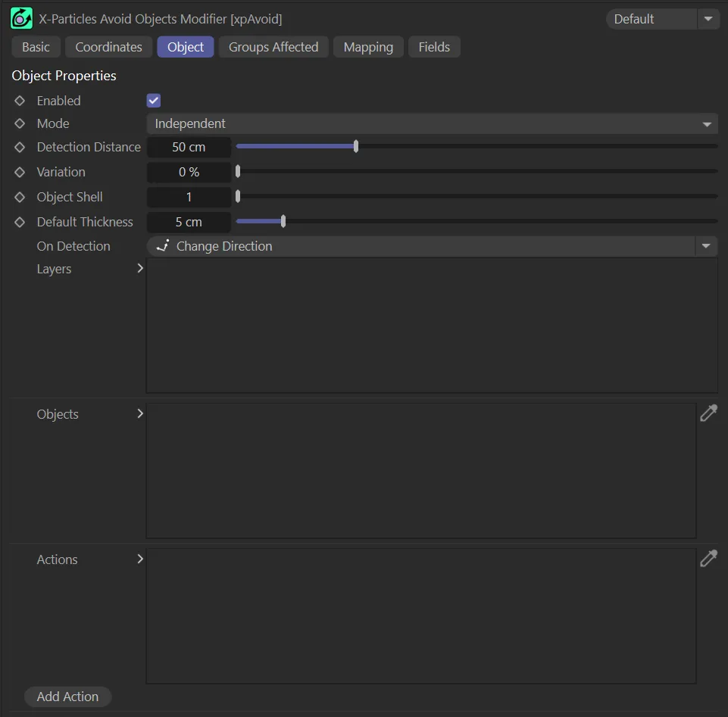The height and width of the screenshot is (717, 728).
Task: Click the xpAvoid modifier icon in header
Action: coord(21,18)
